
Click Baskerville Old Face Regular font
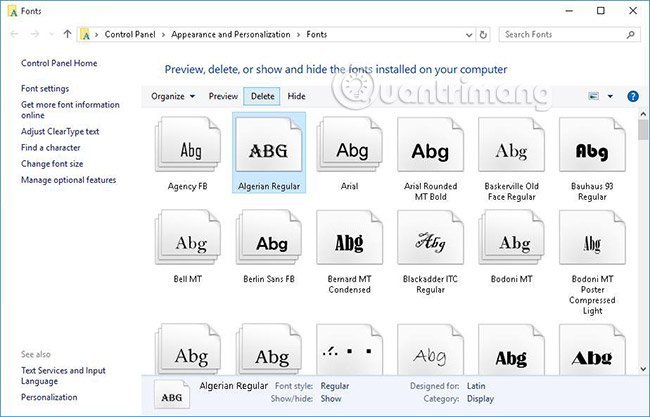pyautogui.click(x=511, y=150)
